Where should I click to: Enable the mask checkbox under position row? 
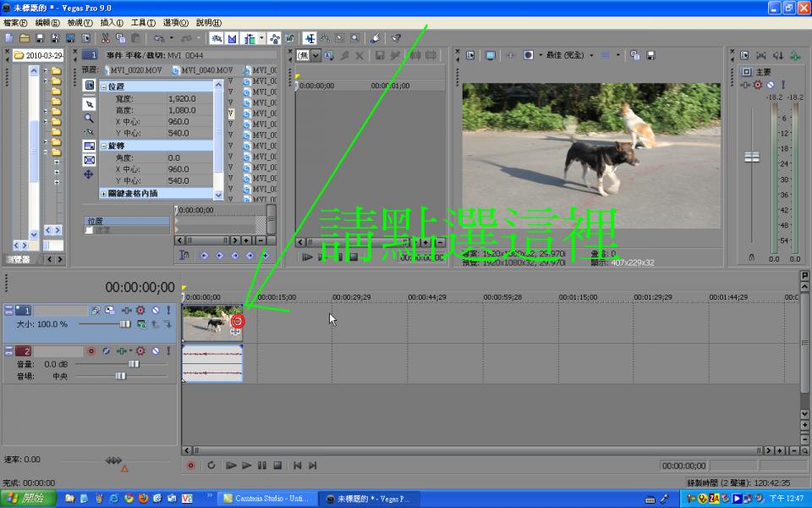click(x=90, y=230)
